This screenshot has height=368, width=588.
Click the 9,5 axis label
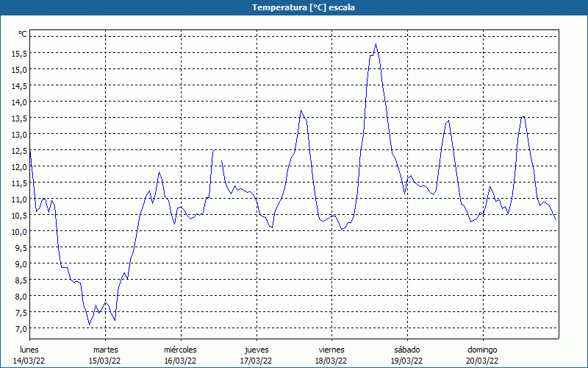coord(21,248)
